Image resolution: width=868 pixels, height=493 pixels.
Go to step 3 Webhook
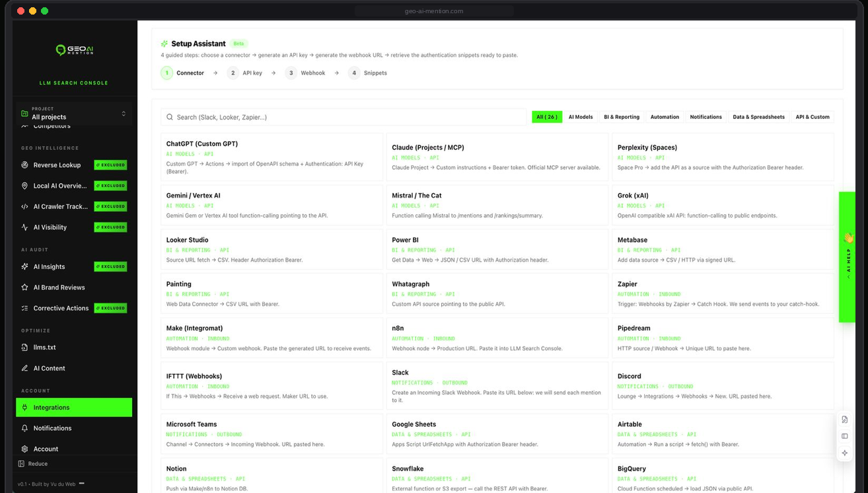coord(305,73)
